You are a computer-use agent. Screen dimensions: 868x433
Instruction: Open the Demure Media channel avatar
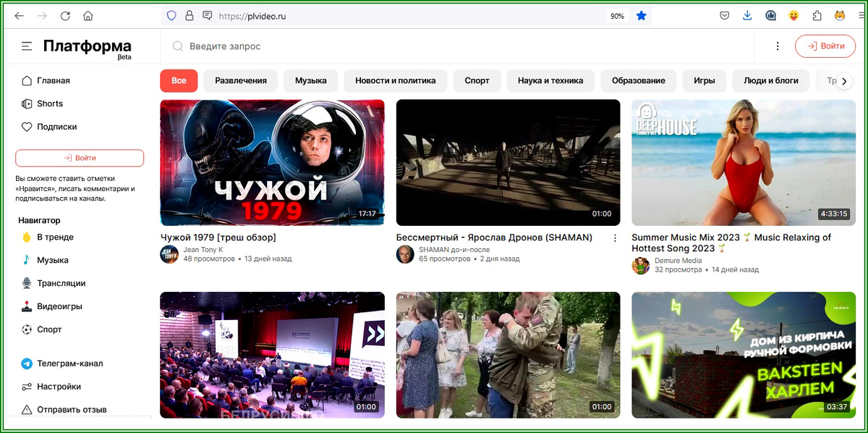pyautogui.click(x=641, y=266)
